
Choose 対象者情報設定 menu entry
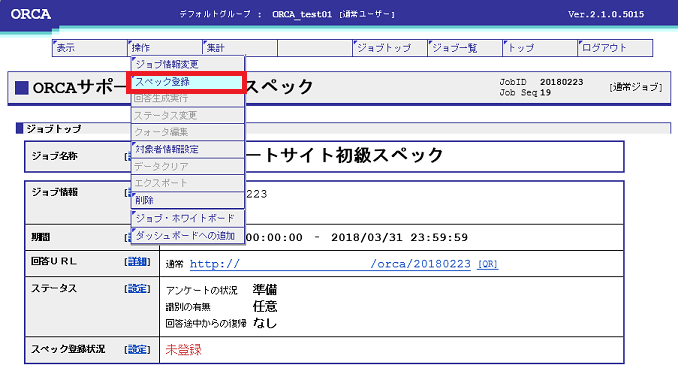[188, 150]
